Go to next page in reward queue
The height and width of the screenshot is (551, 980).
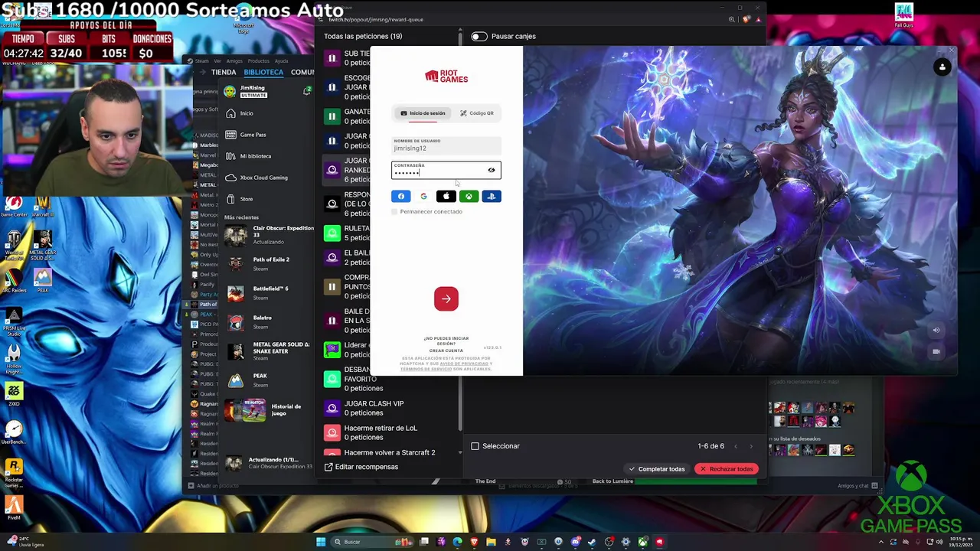click(751, 446)
